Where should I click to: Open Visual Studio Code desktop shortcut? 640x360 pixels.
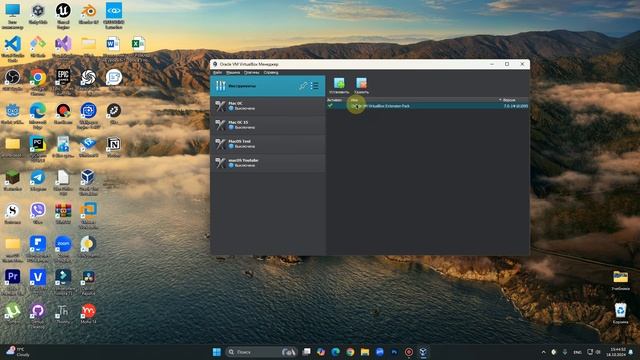pos(13,49)
